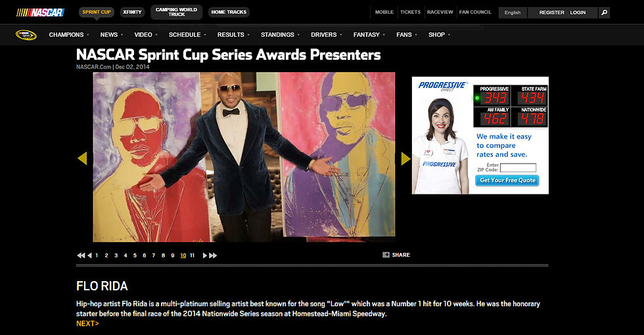Screen dimensions: 644x335
Task: Click the Awards Presenters page title
Action: (x=229, y=55)
